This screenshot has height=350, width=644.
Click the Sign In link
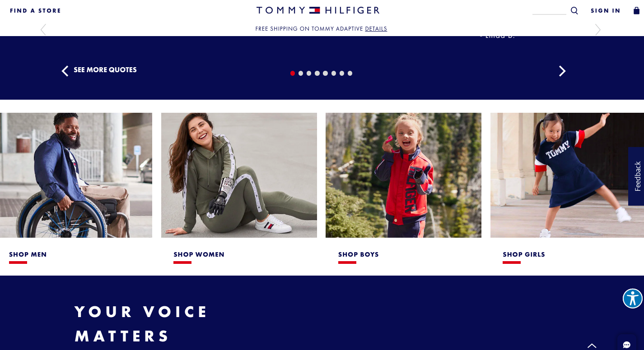click(x=606, y=11)
